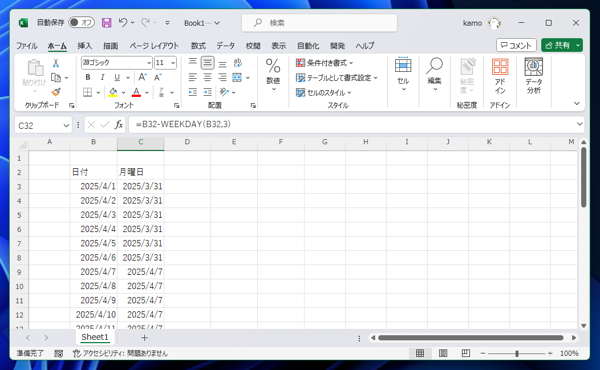Switch to Page Break Preview
The width and height of the screenshot is (600, 370).
click(x=466, y=353)
